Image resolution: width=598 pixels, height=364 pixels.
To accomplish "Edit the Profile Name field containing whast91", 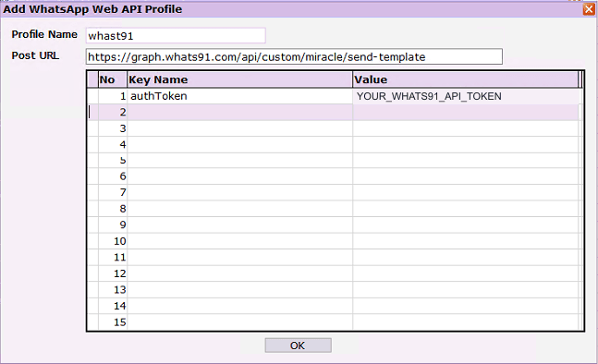I will (x=176, y=36).
